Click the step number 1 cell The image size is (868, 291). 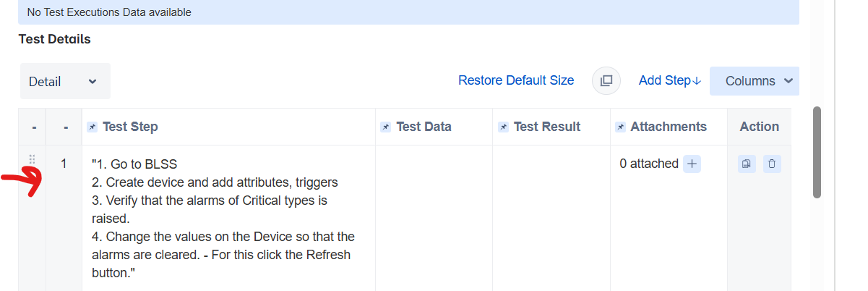click(x=64, y=218)
